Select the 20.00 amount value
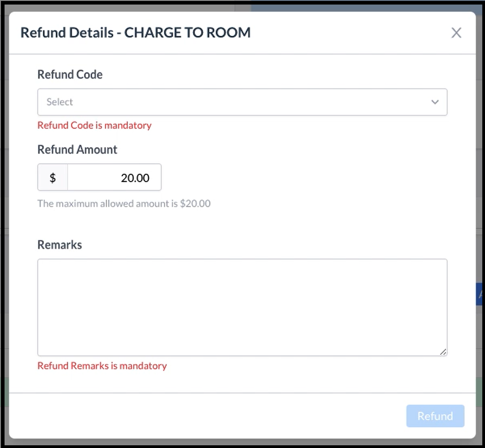 pyautogui.click(x=135, y=178)
